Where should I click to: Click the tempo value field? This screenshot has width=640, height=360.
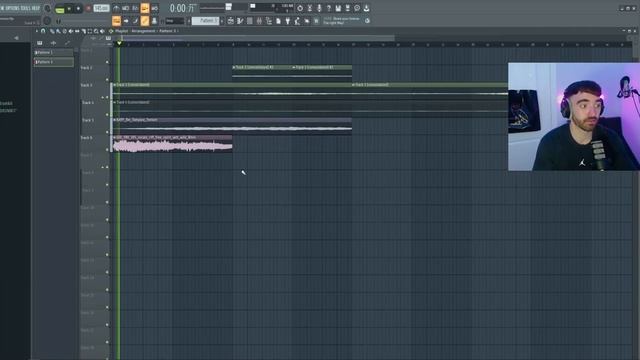(x=101, y=8)
